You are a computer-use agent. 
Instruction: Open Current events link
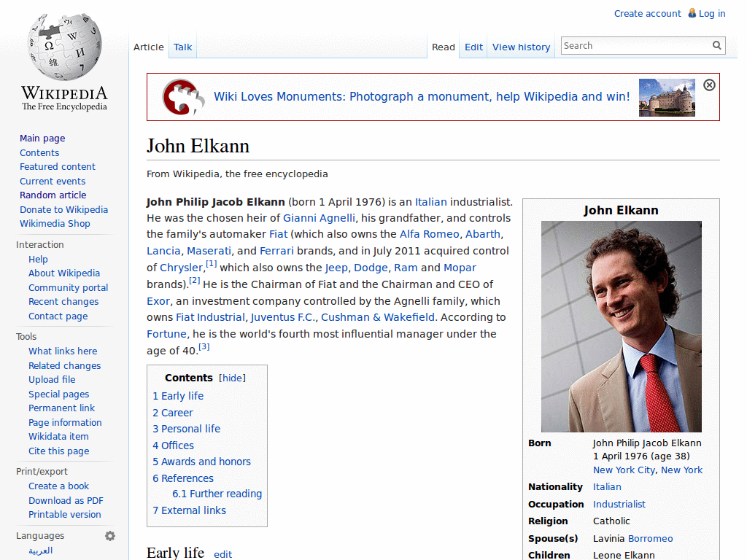coord(53,182)
